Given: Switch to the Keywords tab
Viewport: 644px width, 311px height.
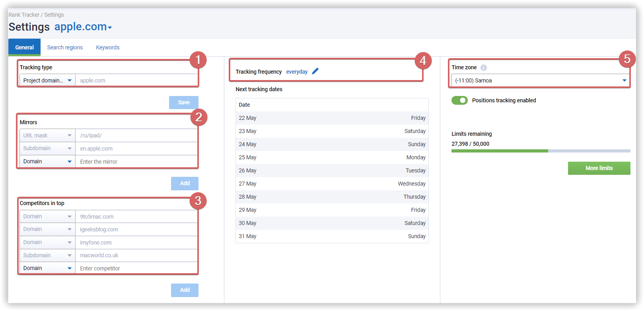Looking at the screenshot, I should coord(108,47).
